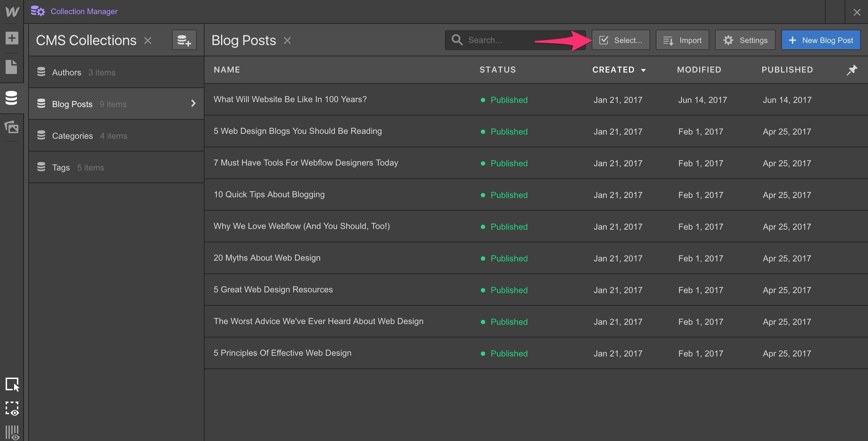Toggle the element edges visibility eye icon
Screen dimensions: 868x441
click(x=12, y=409)
